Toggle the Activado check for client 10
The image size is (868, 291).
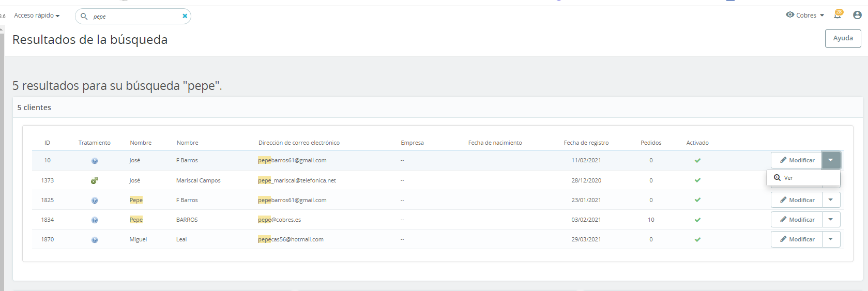pyautogui.click(x=697, y=160)
